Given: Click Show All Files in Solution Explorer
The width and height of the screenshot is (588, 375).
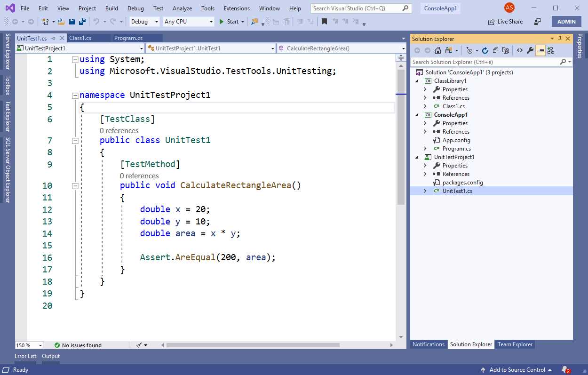Looking at the screenshot, I should (x=506, y=50).
